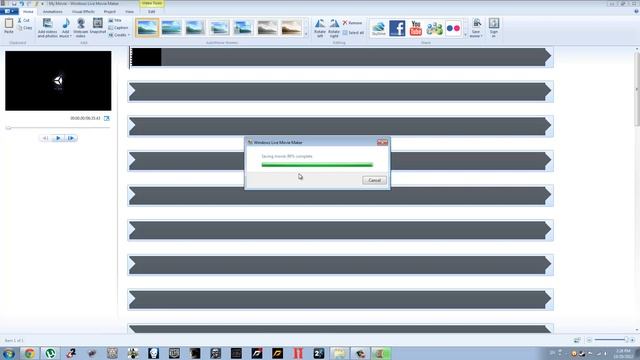Viewport: 640px width, 360px height.
Task: Click the saving progress bar
Action: click(x=317, y=165)
